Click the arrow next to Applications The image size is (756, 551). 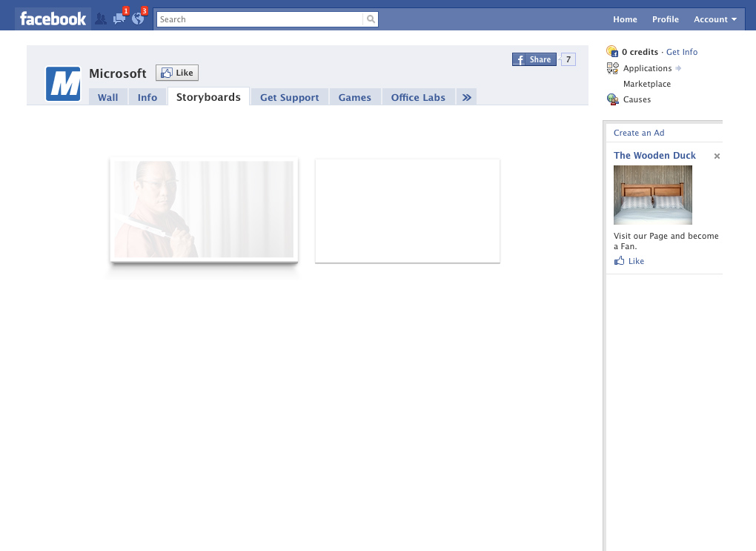tap(678, 68)
